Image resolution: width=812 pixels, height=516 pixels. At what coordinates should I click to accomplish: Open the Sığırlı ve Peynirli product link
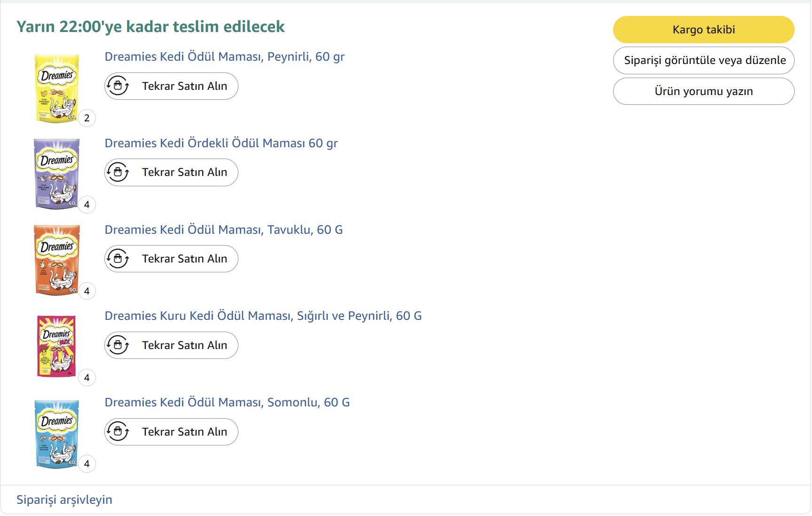(x=263, y=316)
